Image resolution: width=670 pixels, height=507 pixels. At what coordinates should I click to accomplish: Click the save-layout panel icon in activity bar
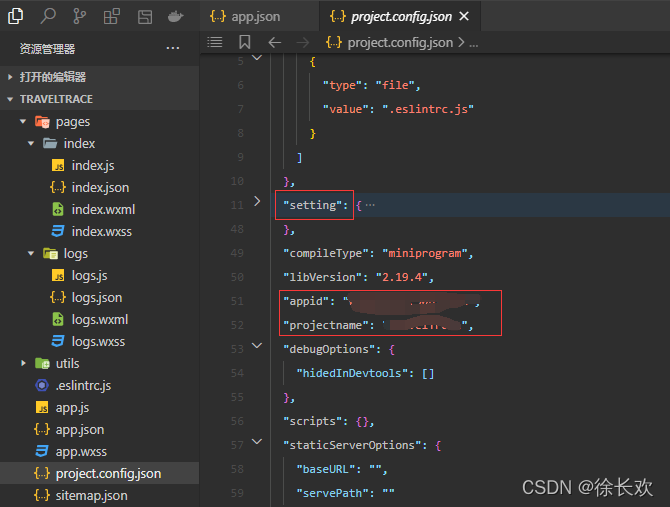point(145,17)
